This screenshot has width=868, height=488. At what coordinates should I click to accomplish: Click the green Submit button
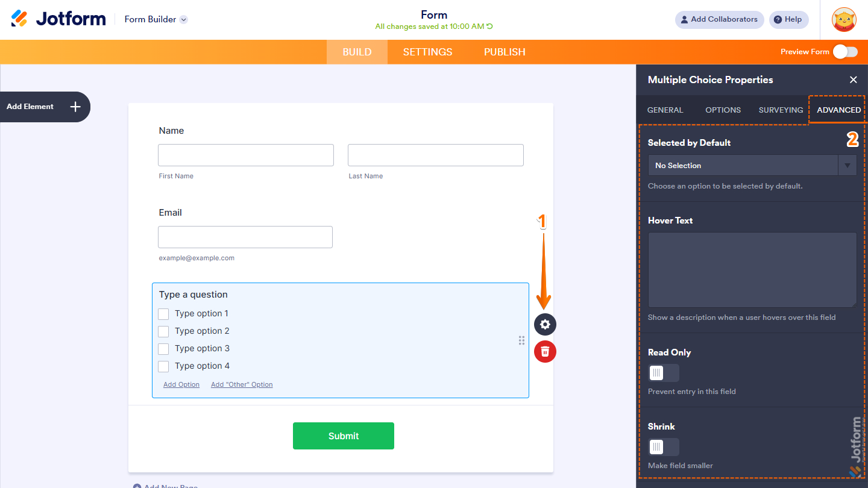(344, 436)
